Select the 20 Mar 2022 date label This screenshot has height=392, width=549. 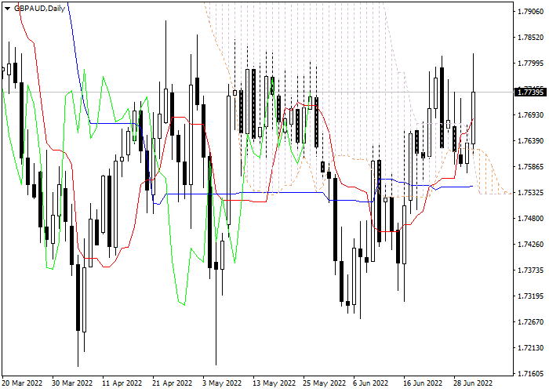(x=23, y=383)
